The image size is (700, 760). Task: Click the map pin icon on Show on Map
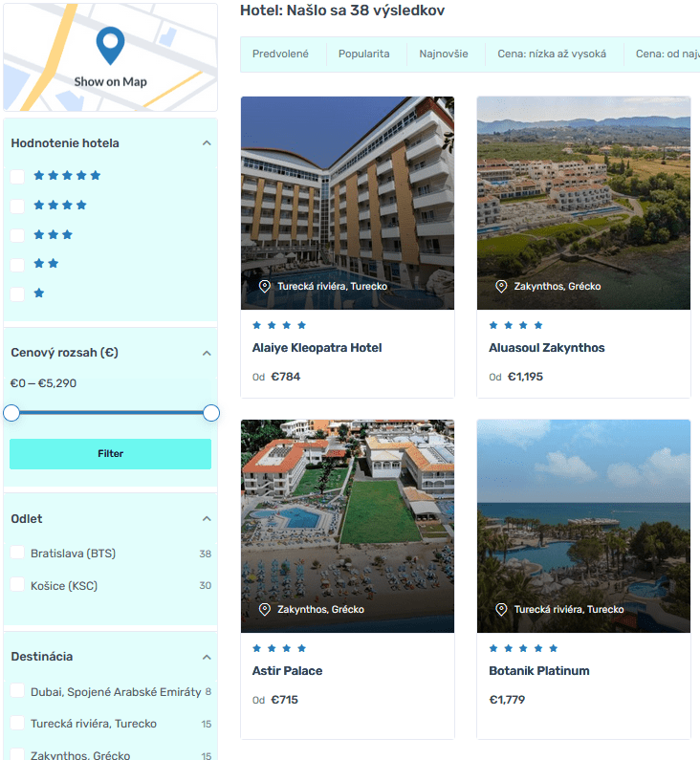click(110, 46)
